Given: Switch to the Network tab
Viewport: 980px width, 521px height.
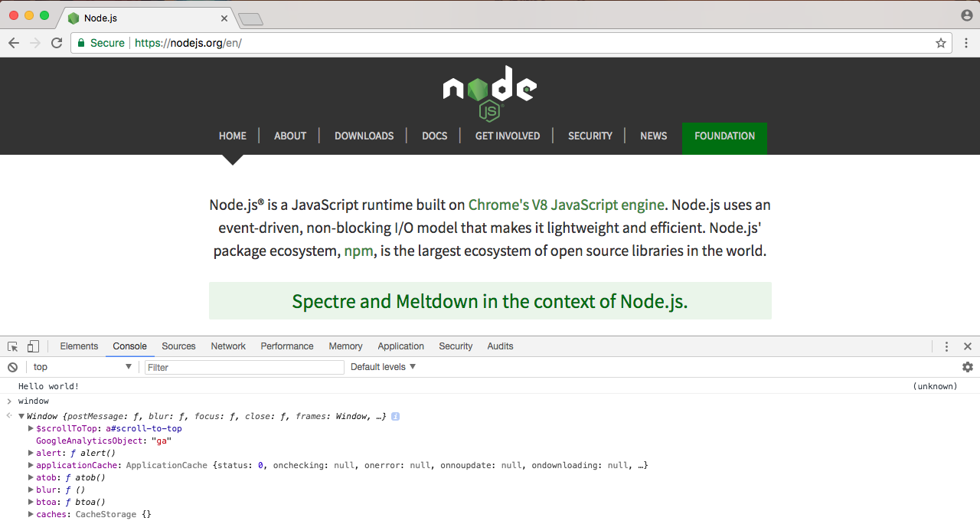Looking at the screenshot, I should 228,346.
